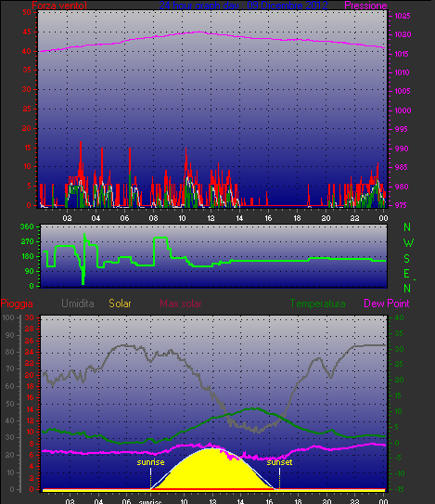435x504 pixels.
Task: Click the Max solar legend label
Action: 181,304
